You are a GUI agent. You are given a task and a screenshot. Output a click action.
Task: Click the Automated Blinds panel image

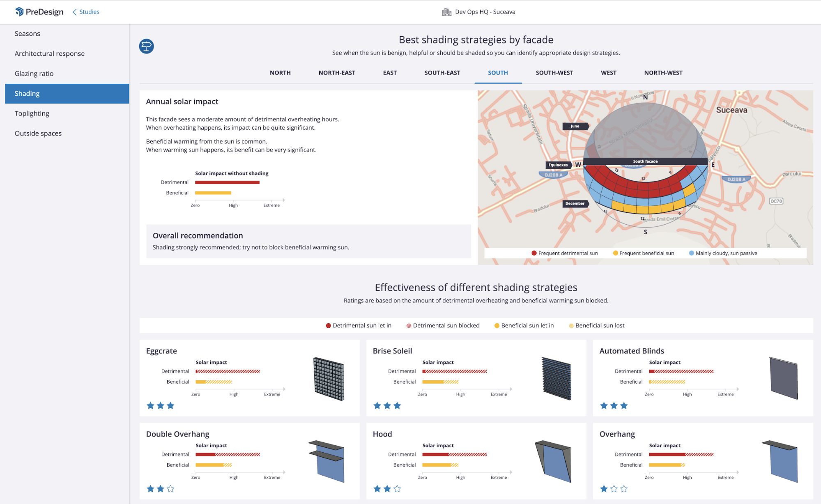coord(783,378)
